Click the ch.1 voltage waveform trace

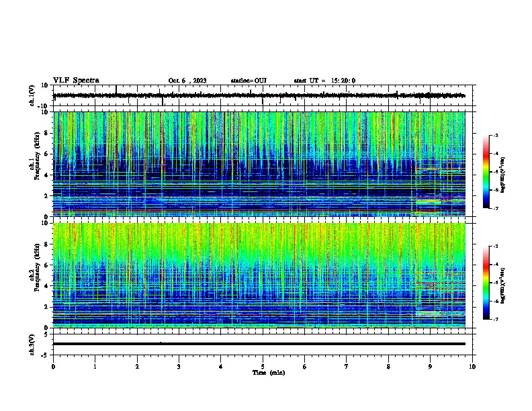(259, 95)
